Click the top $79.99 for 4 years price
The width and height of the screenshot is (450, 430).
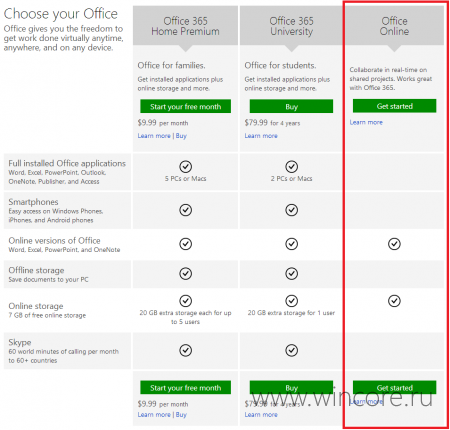point(272,123)
